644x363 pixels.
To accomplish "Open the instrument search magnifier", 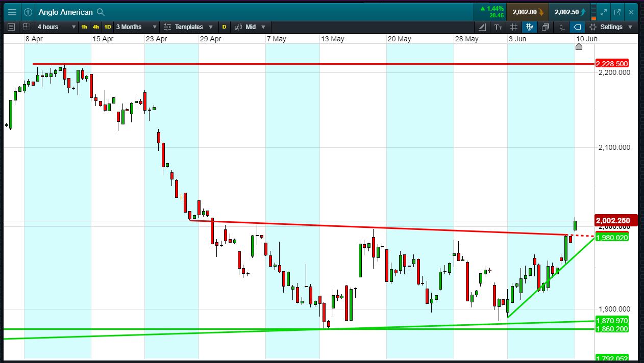I will (101, 12).
